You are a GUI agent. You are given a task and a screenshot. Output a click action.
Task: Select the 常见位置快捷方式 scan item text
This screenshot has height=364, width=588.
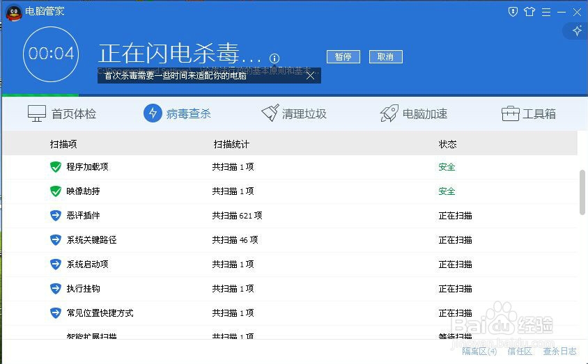click(x=100, y=313)
